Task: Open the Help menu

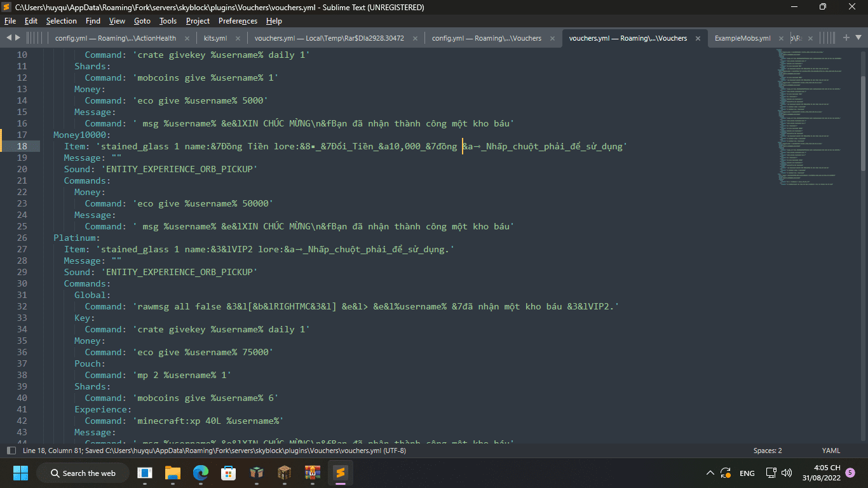Action: [274, 21]
